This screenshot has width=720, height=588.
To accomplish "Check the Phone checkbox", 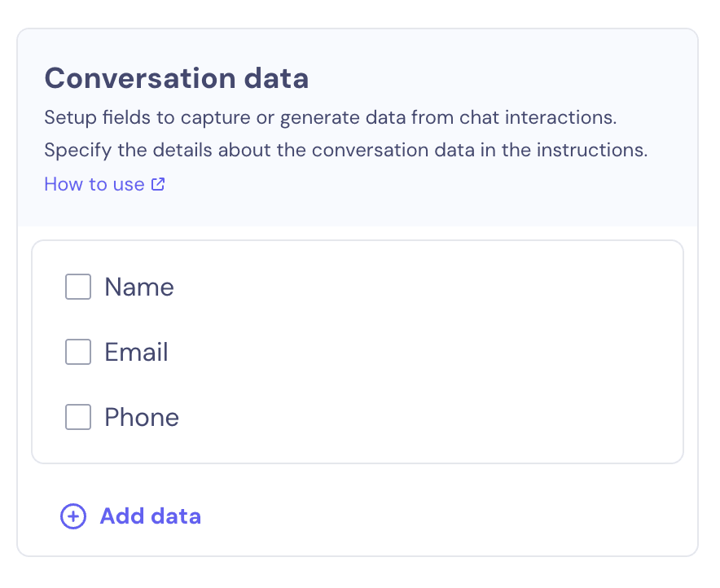I will pos(78,417).
